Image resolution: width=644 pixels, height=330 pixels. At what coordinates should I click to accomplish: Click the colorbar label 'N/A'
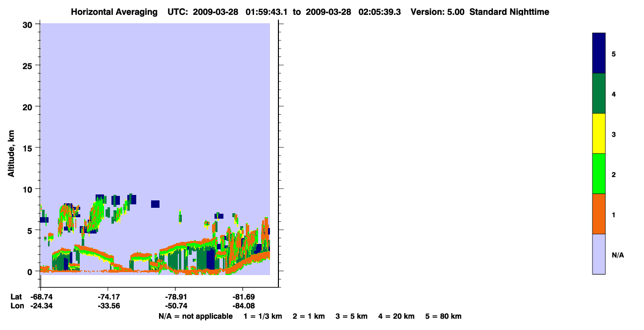(618, 255)
